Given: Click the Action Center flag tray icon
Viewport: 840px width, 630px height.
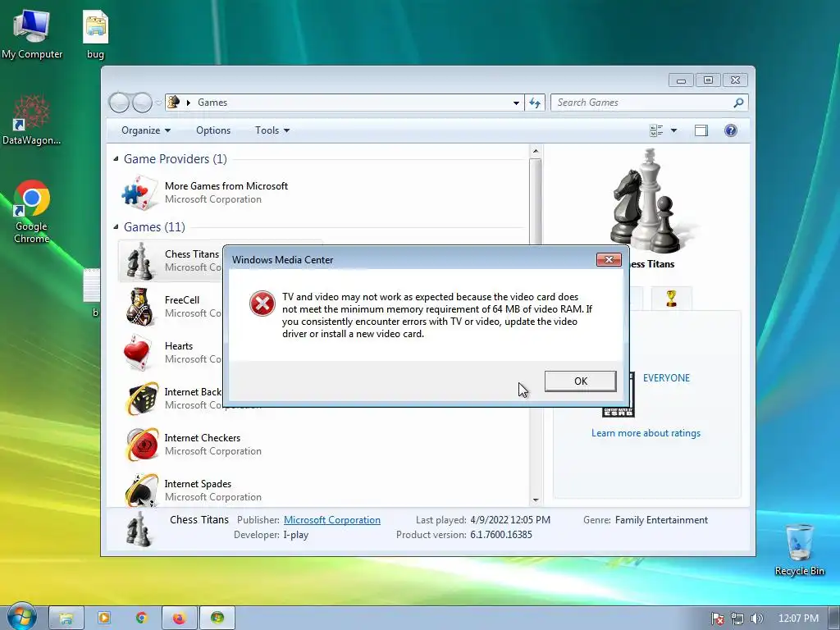Looking at the screenshot, I should [x=717, y=619].
